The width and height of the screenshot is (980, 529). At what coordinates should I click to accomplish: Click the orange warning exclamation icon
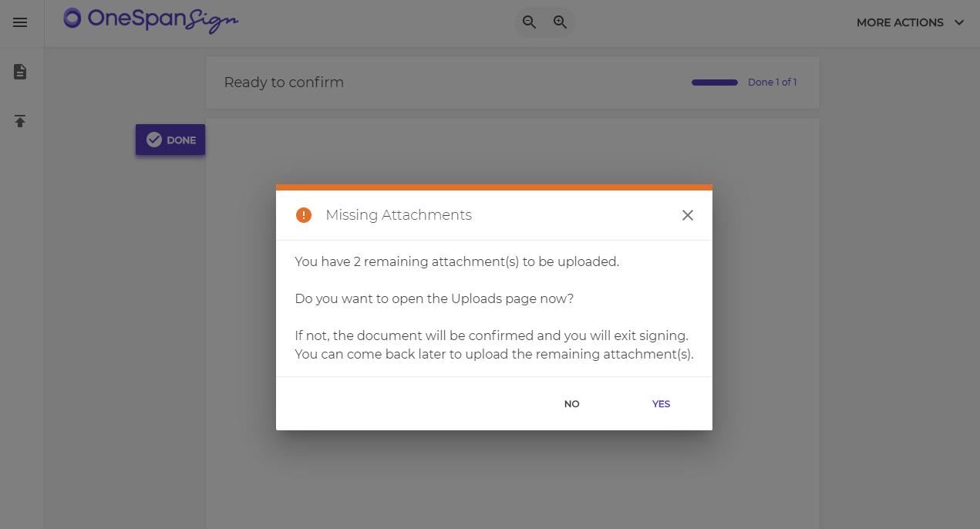[x=304, y=215]
